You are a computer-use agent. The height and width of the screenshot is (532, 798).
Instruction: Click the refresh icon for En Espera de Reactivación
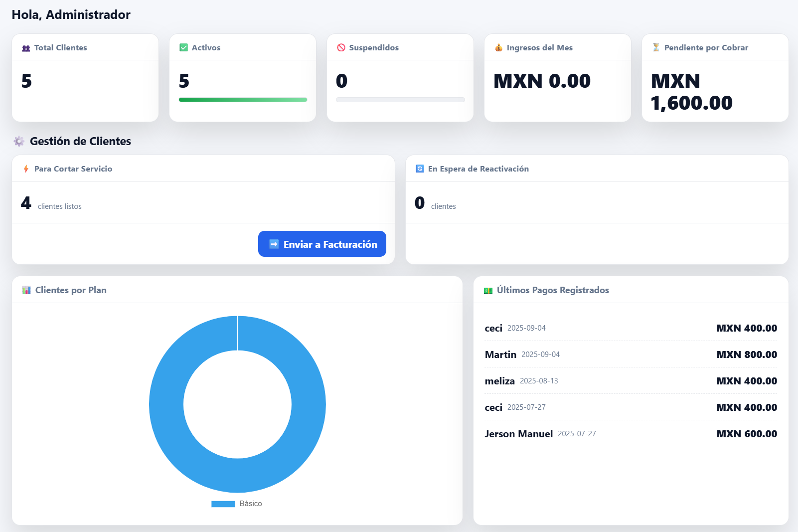tap(420, 169)
